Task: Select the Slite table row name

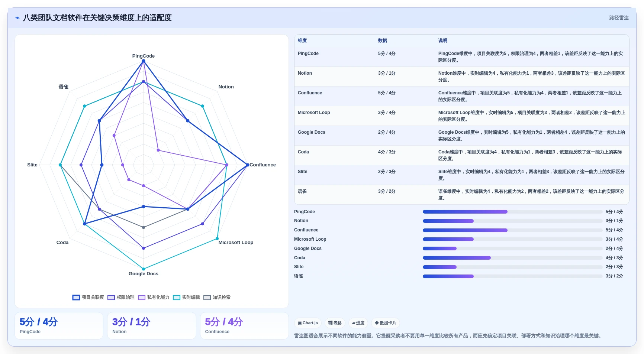Action: click(x=303, y=172)
